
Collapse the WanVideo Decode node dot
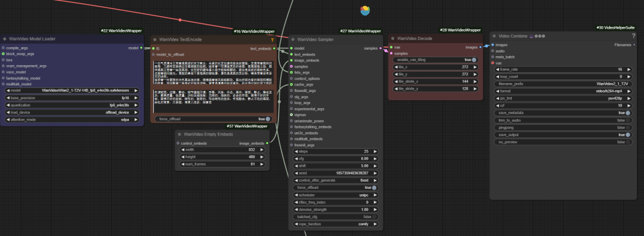pos(393,39)
